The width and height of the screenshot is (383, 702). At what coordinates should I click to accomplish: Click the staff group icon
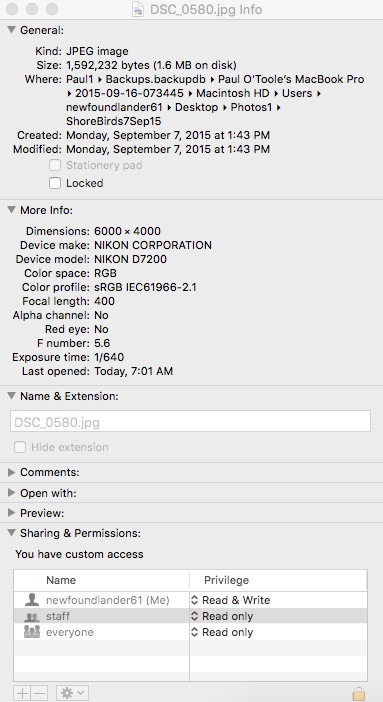31,616
